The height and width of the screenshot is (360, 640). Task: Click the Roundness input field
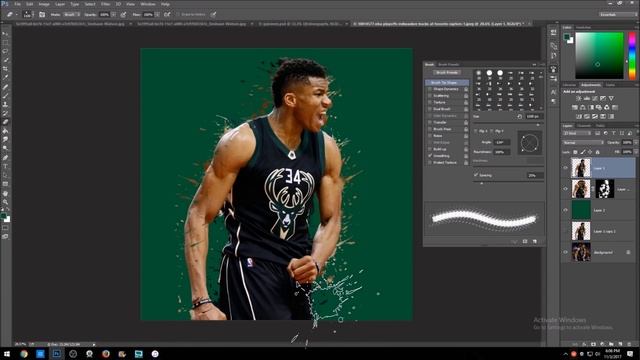point(502,152)
